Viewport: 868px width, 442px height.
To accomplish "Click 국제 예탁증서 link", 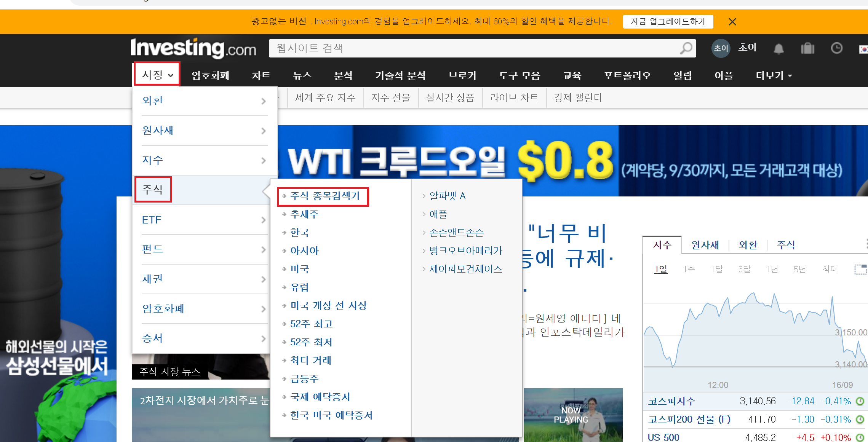I will pyautogui.click(x=320, y=397).
